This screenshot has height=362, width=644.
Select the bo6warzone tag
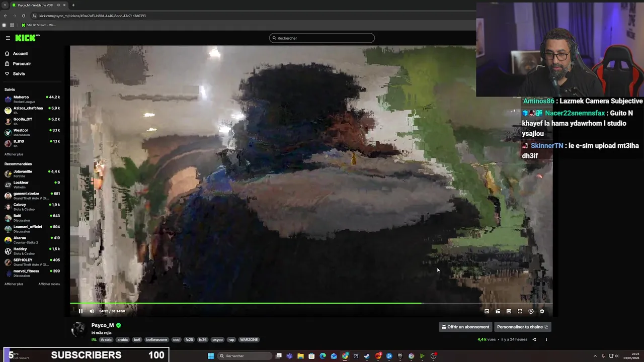click(156, 340)
